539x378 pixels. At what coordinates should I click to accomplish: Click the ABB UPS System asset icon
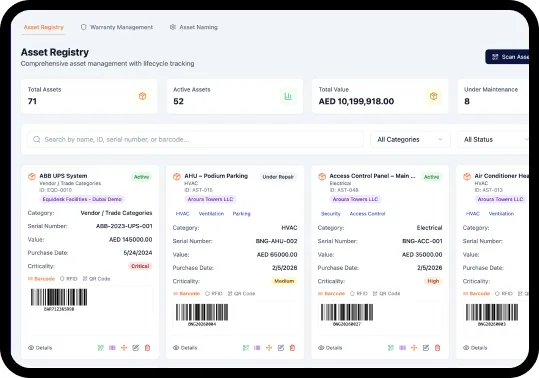click(32, 177)
